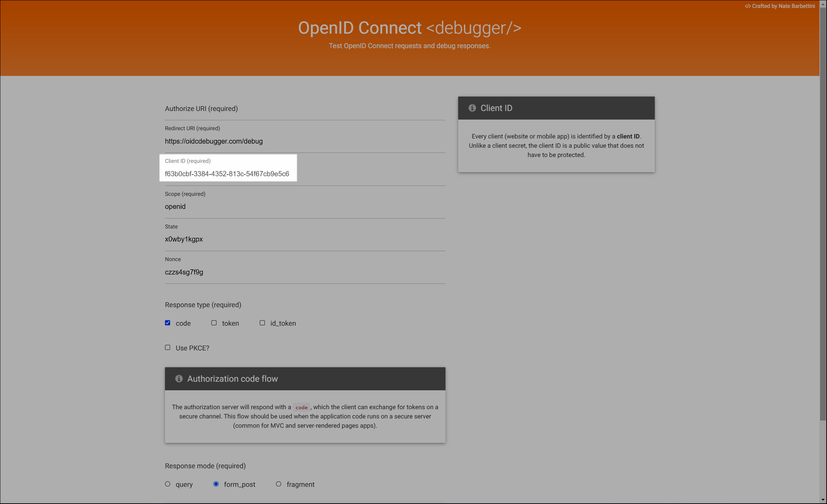Screen dimensions: 827x504
Task: Click the page vertical scrollbar
Action: [823, 213]
